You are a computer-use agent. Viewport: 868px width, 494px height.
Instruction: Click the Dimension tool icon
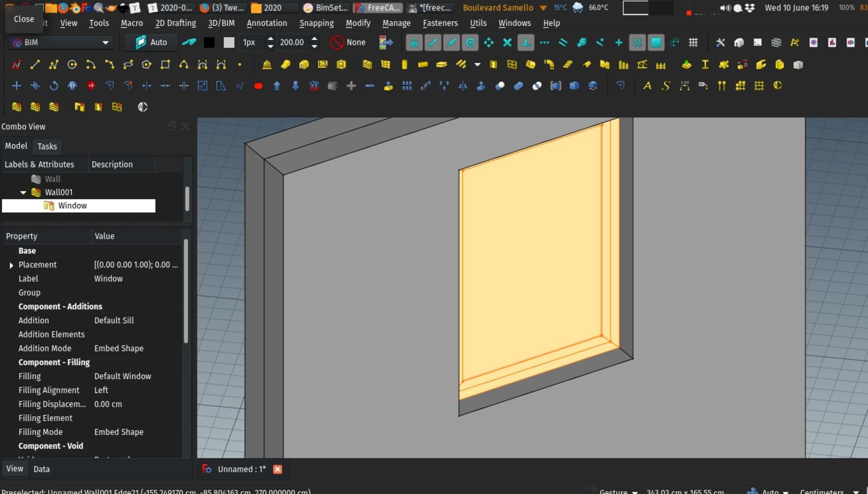pyautogui.click(x=684, y=85)
